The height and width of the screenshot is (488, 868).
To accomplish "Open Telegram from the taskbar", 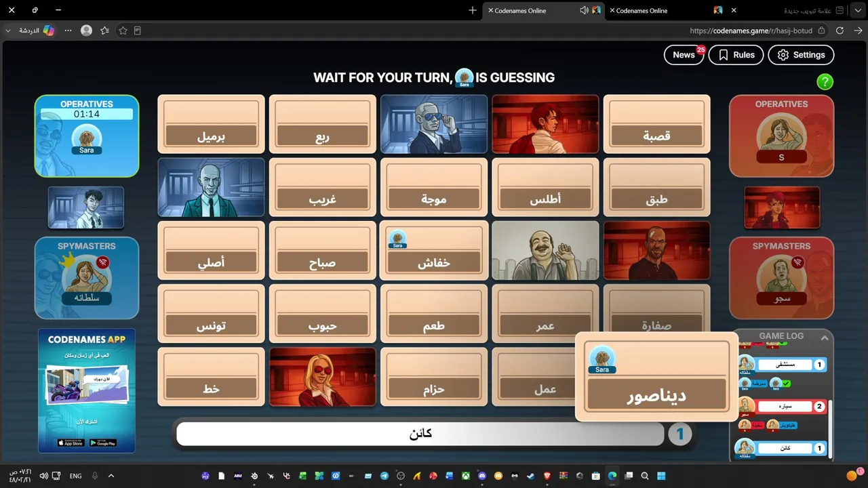I will coord(384,476).
